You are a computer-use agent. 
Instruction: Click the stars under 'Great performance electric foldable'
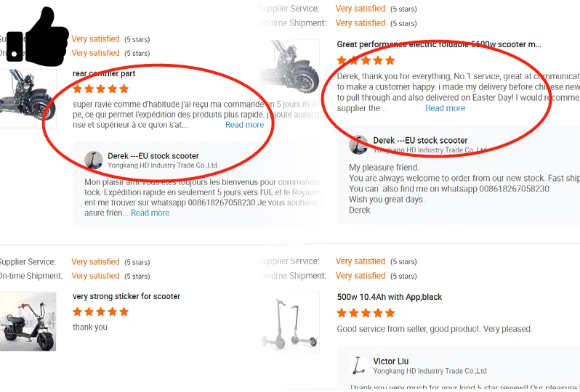[366, 60]
